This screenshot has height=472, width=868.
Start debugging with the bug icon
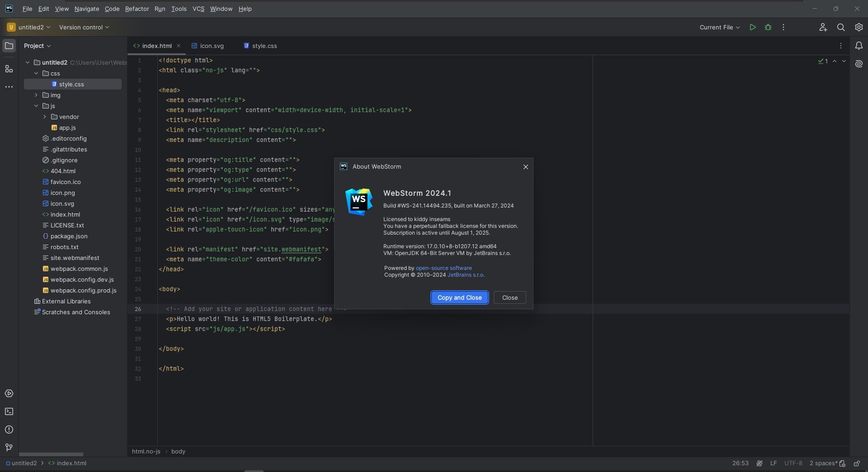(768, 27)
